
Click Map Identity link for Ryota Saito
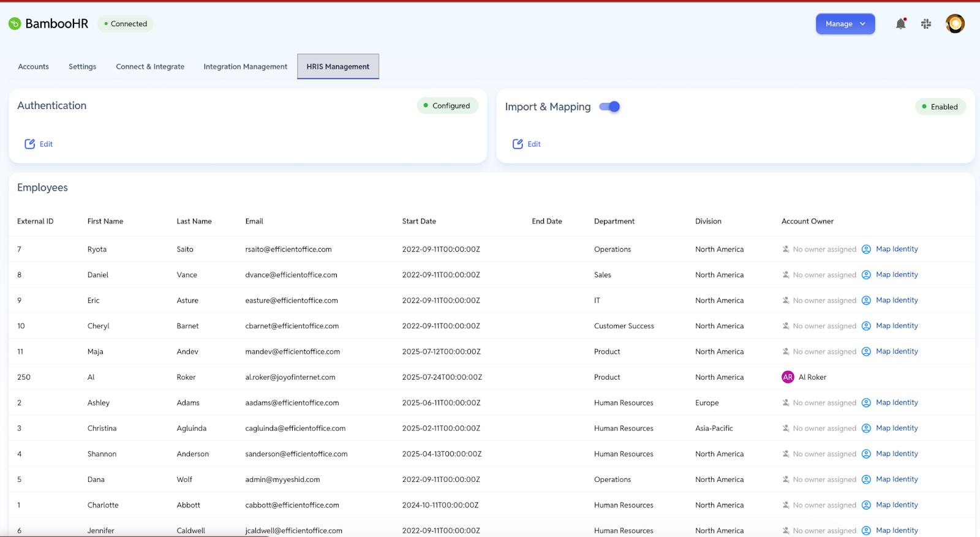click(x=897, y=249)
